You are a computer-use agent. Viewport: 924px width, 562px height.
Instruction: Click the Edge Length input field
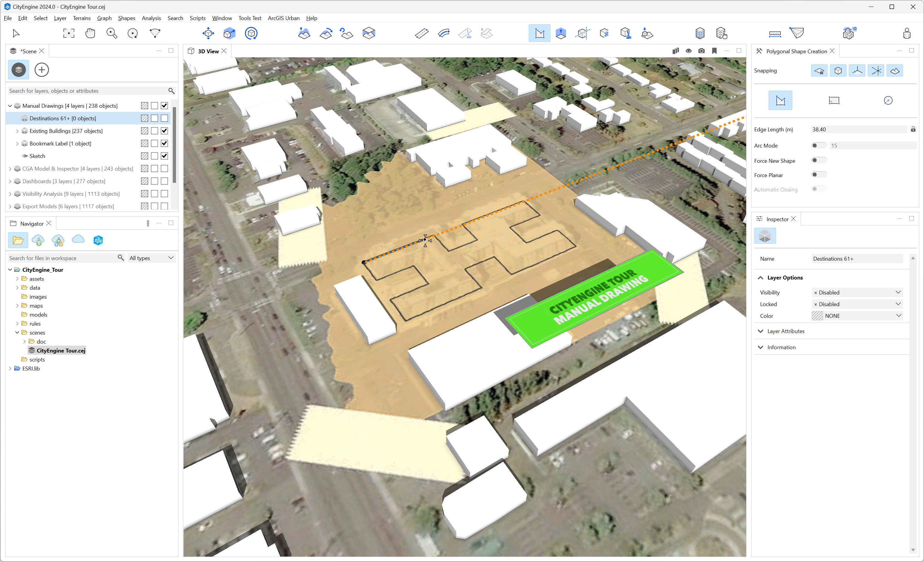coord(858,129)
